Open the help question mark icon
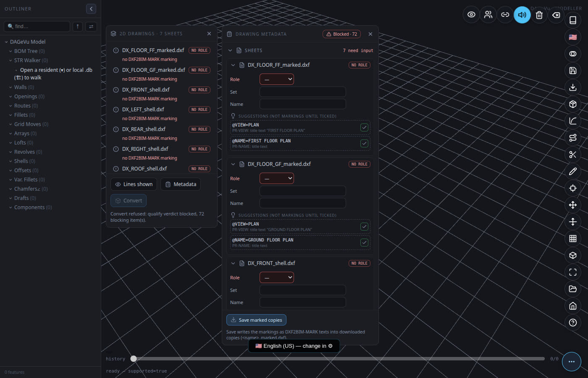Image resolution: width=588 pixels, height=378 pixels. pos(573,323)
